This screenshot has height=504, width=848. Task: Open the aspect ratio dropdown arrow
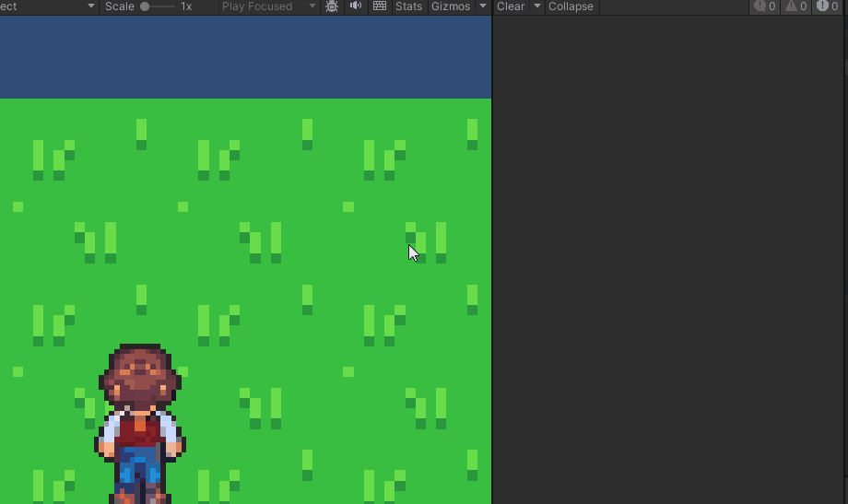(91, 6)
